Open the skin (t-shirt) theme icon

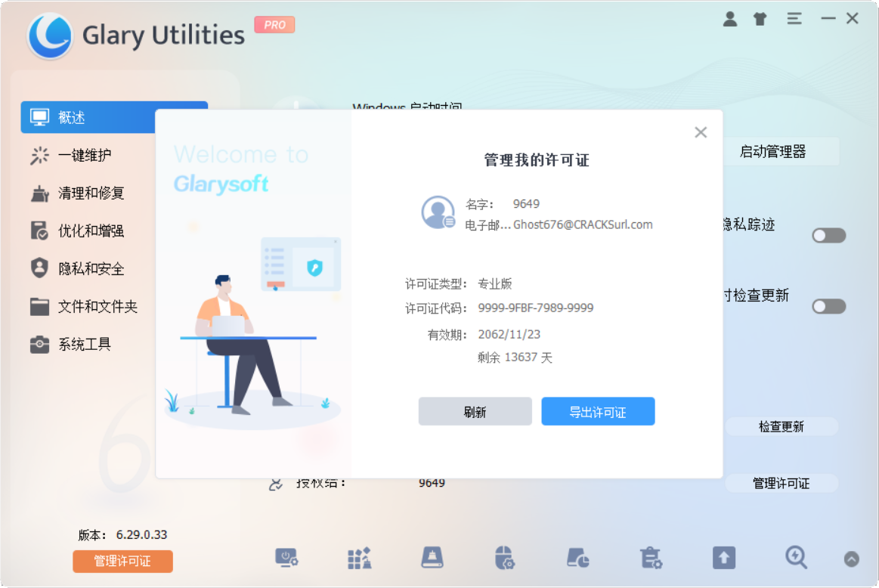click(760, 19)
